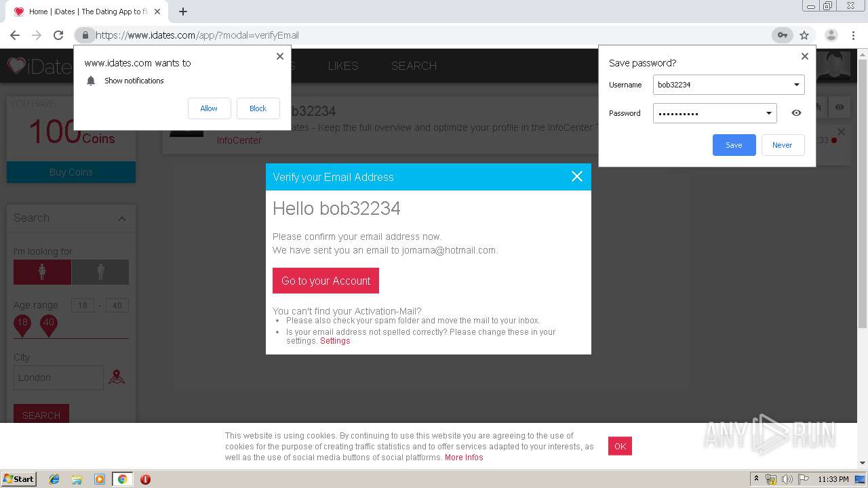Image resolution: width=868 pixels, height=488 pixels.
Task: Click the Action Center flag tray icon
Action: (803, 479)
